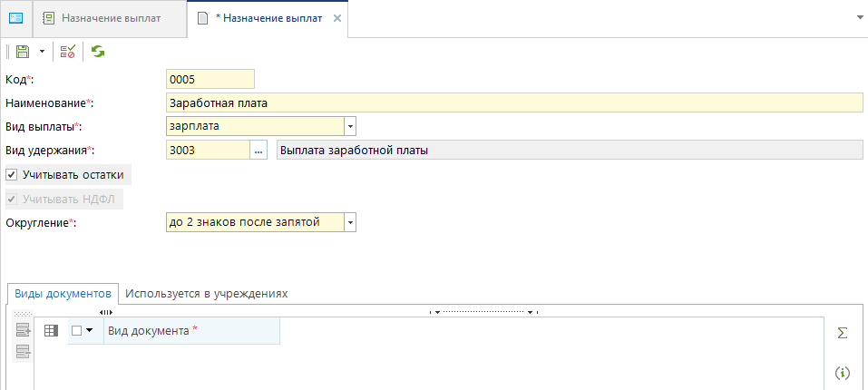The width and height of the screenshot is (868, 390).
Task: Click the ellipsis button next to 'Вид удержания'
Action: 259,151
